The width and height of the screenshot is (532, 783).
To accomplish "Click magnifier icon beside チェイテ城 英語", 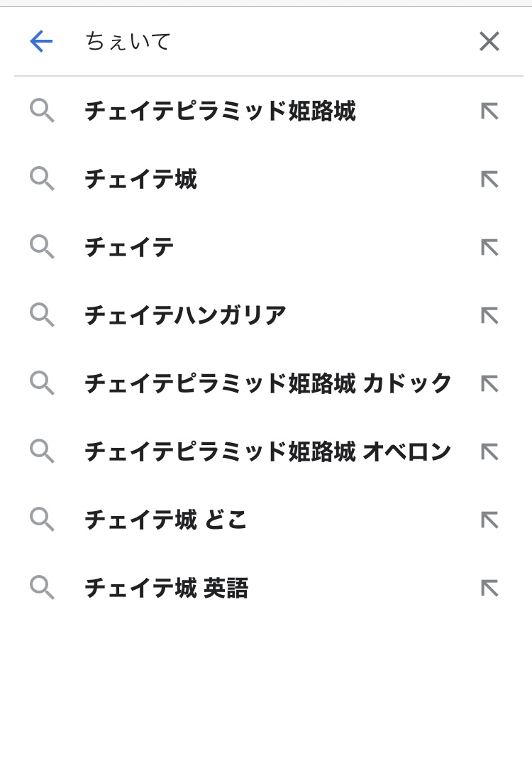I will (42, 588).
